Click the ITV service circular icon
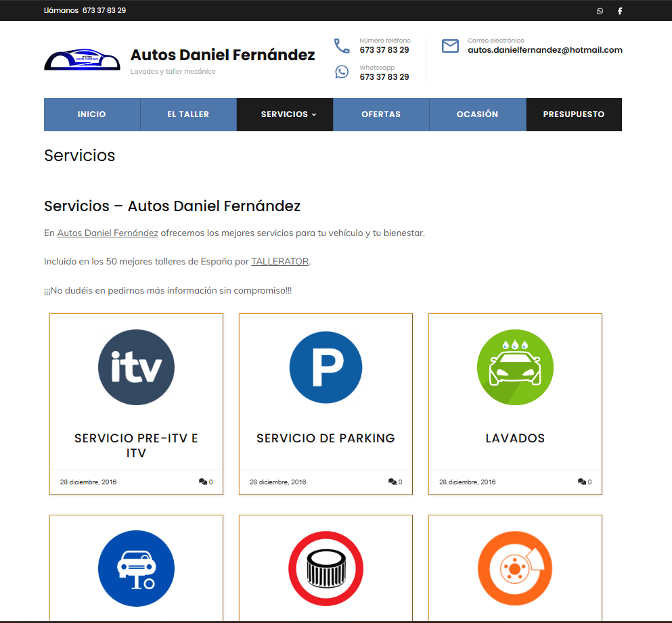The height and width of the screenshot is (623, 672). pyautogui.click(x=136, y=367)
